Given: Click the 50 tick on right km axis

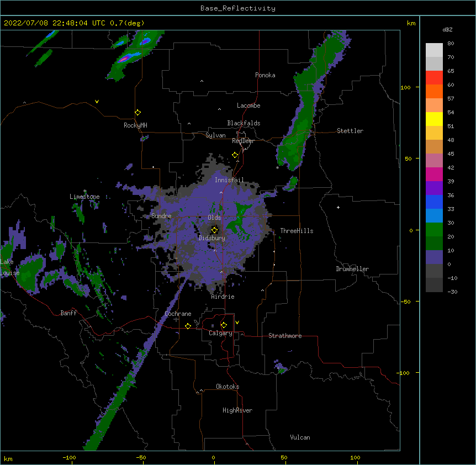Looking at the screenshot, I should [x=408, y=158].
